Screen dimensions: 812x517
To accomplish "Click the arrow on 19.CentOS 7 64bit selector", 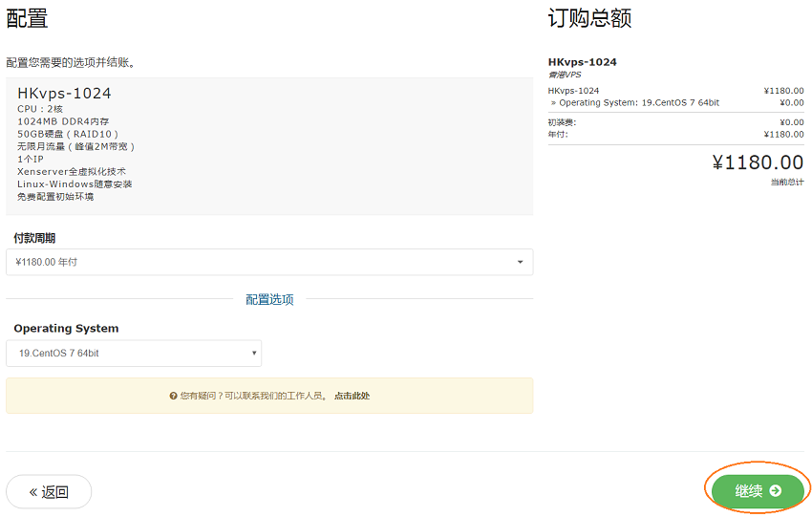I will [x=254, y=354].
